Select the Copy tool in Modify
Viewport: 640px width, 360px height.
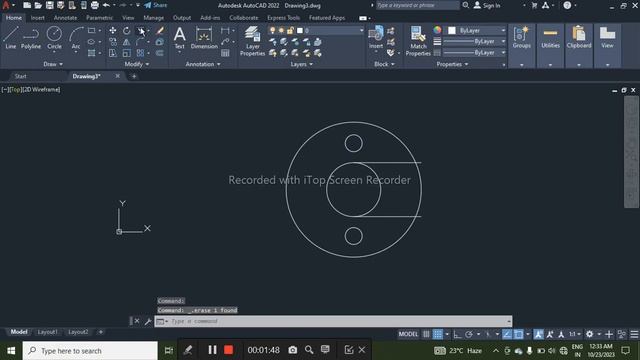point(113,42)
